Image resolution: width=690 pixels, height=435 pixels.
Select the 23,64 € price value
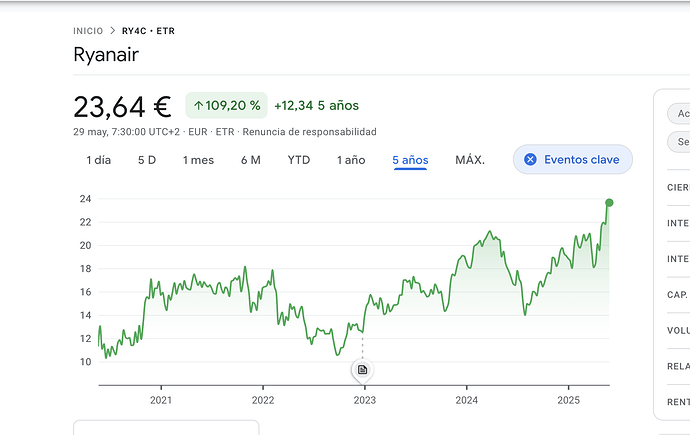click(122, 107)
